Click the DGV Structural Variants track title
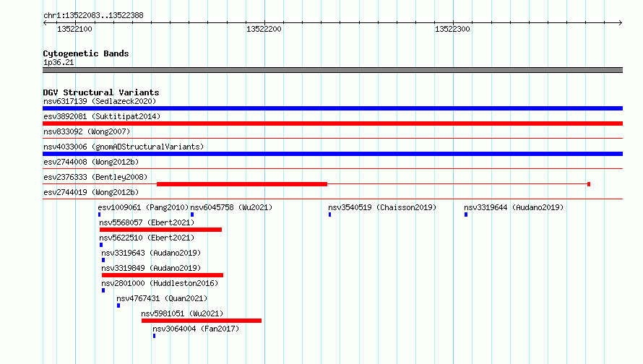The image size is (643, 364). point(101,92)
